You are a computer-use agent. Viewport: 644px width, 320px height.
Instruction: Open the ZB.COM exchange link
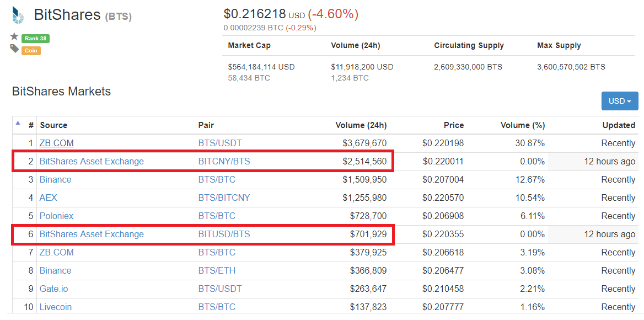[56, 143]
